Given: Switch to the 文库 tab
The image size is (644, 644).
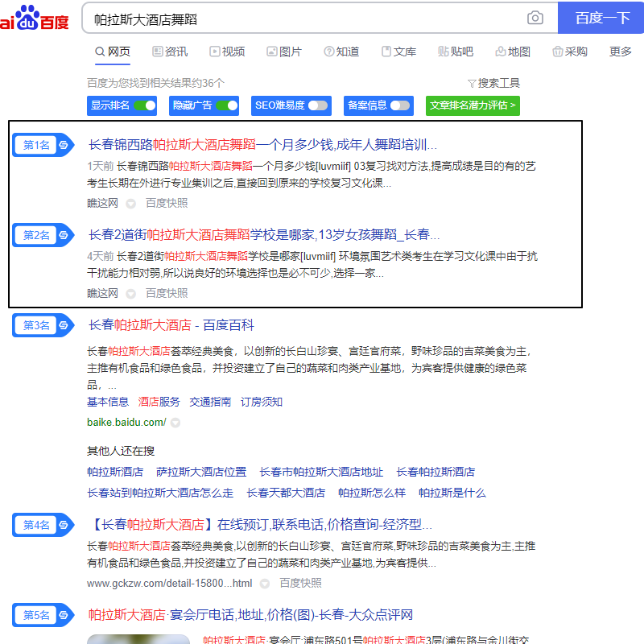Looking at the screenshot, I should click(398, 52).
